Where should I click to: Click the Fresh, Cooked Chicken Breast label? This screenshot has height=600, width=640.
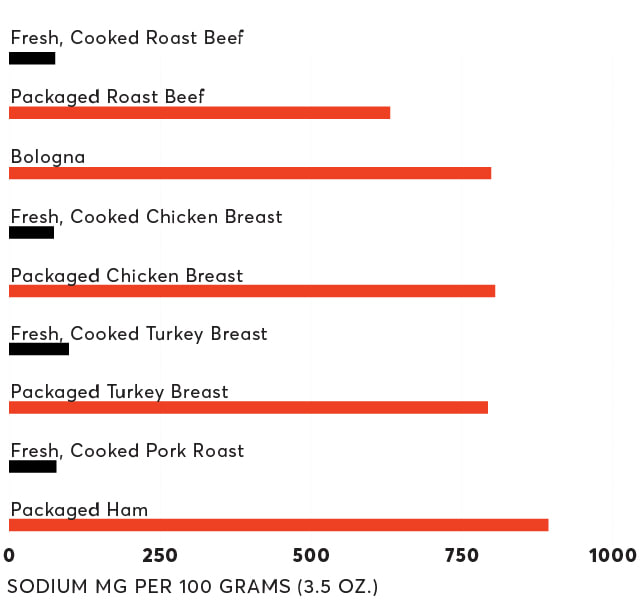pos(146,217)
